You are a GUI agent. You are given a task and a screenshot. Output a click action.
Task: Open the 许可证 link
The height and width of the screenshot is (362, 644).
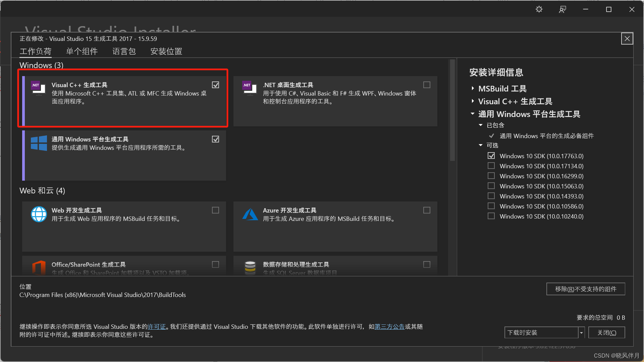click(157, 326)
